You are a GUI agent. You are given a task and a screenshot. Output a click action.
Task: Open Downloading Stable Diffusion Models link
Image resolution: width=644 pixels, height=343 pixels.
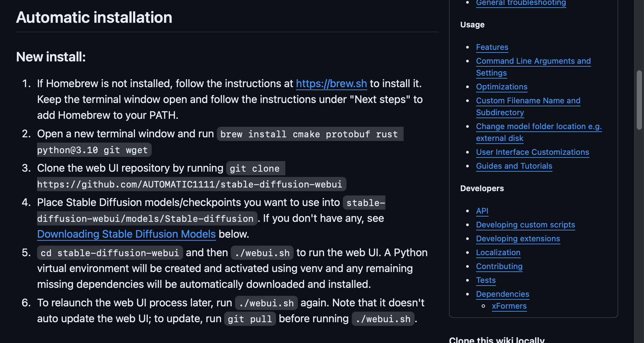pyautogui.click(x=126, y=234)
